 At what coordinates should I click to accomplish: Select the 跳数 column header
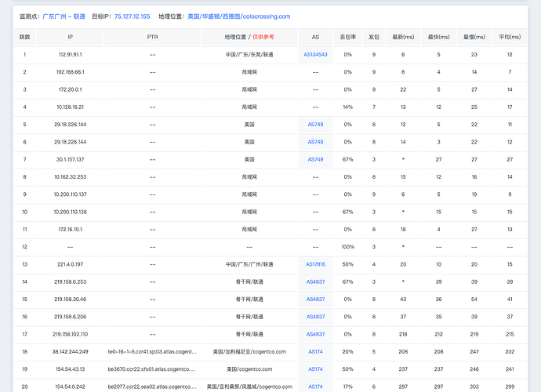pos(25,37)
